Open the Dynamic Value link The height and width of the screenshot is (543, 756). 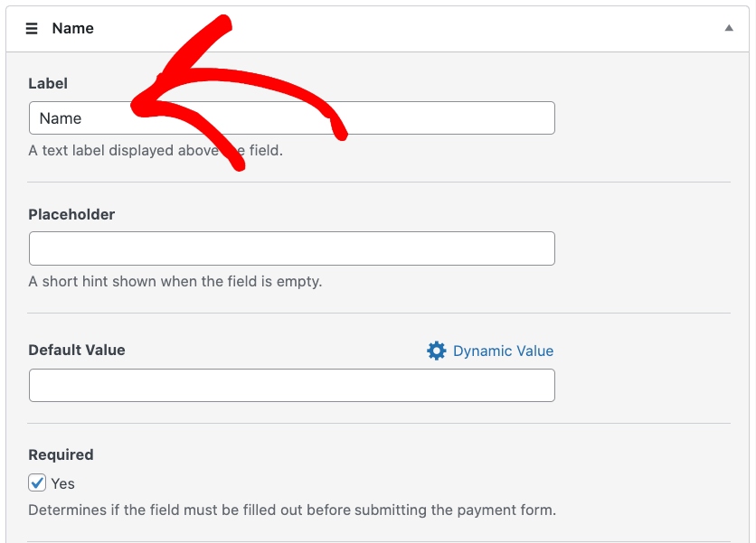(503, 351)
